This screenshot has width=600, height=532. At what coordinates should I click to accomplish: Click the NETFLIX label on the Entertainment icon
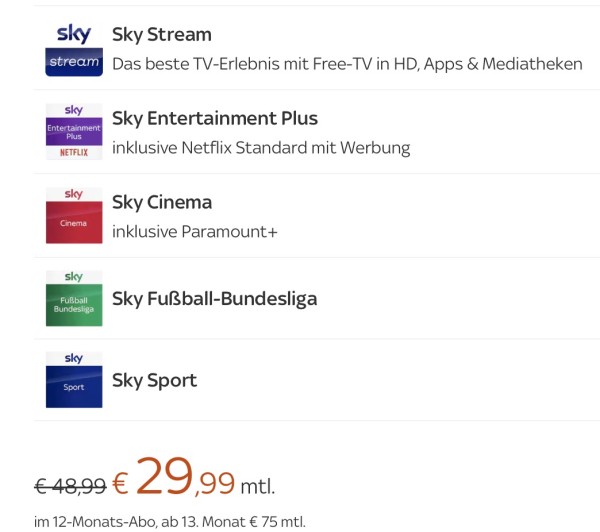(x=74, y=153)
